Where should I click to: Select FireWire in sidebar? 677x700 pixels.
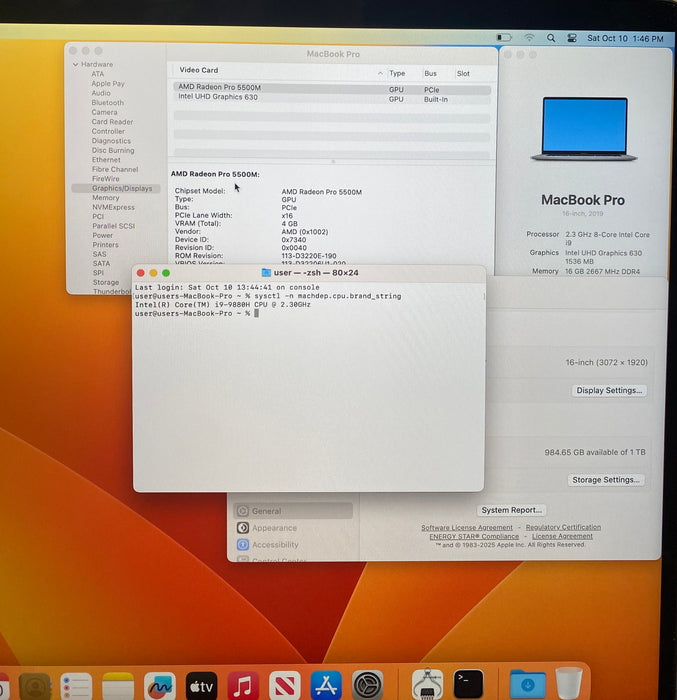pyautogui.click(x=105, y=179)
